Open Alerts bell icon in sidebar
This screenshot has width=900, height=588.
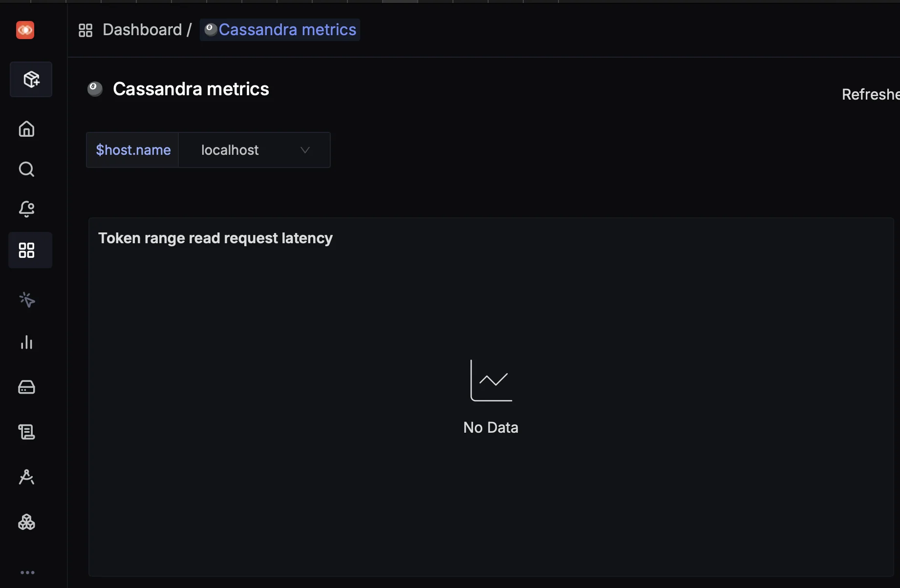coord(26,209)
